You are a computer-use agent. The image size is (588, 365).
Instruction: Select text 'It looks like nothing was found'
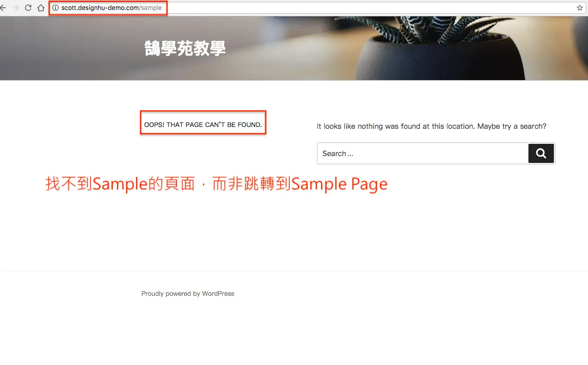368,126
